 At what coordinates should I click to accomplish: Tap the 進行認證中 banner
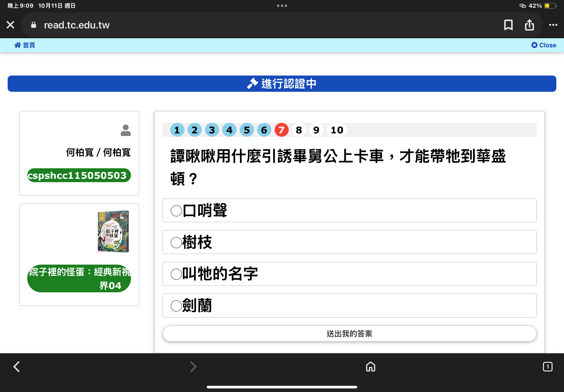[x=282, y=84]
